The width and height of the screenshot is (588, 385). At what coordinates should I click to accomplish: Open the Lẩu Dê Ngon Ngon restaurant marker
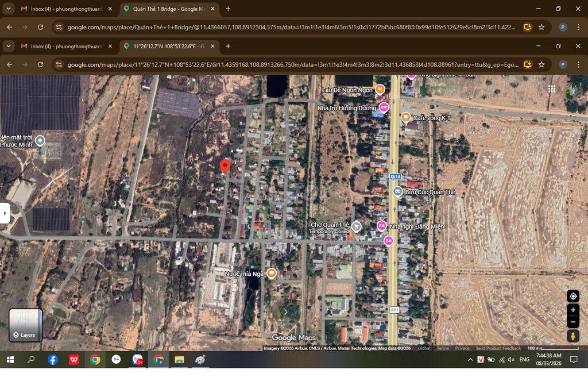[380, 89]
